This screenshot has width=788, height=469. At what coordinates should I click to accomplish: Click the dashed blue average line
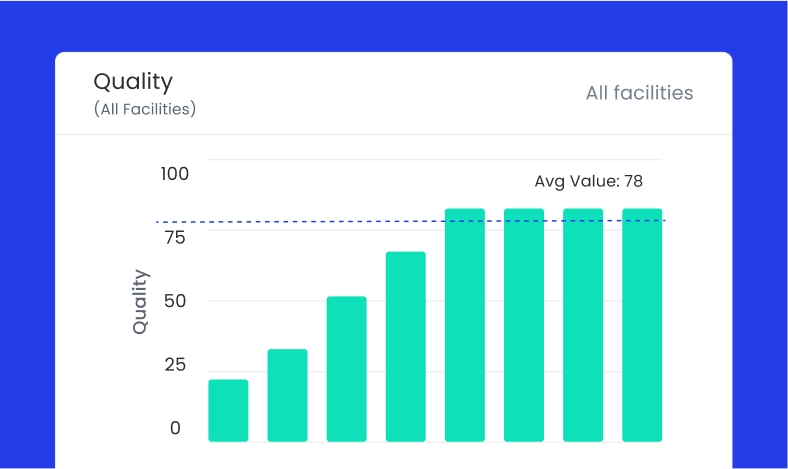[300, 221]
